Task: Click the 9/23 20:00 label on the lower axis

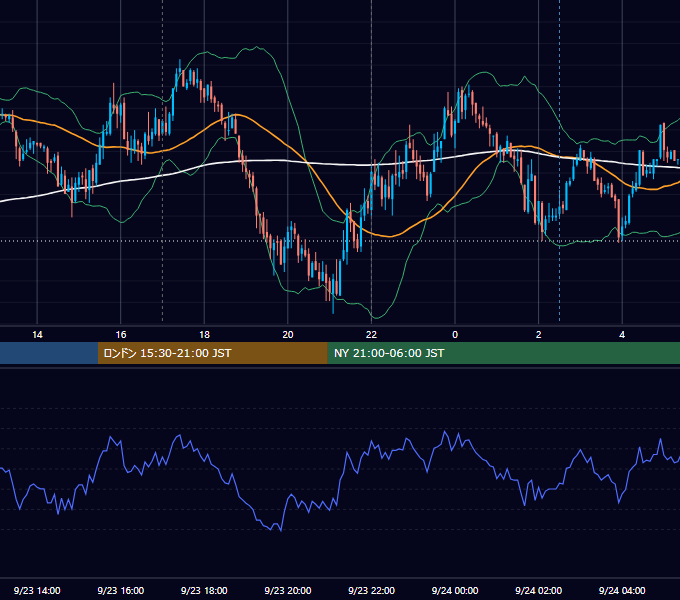Action: coord(288,590)
